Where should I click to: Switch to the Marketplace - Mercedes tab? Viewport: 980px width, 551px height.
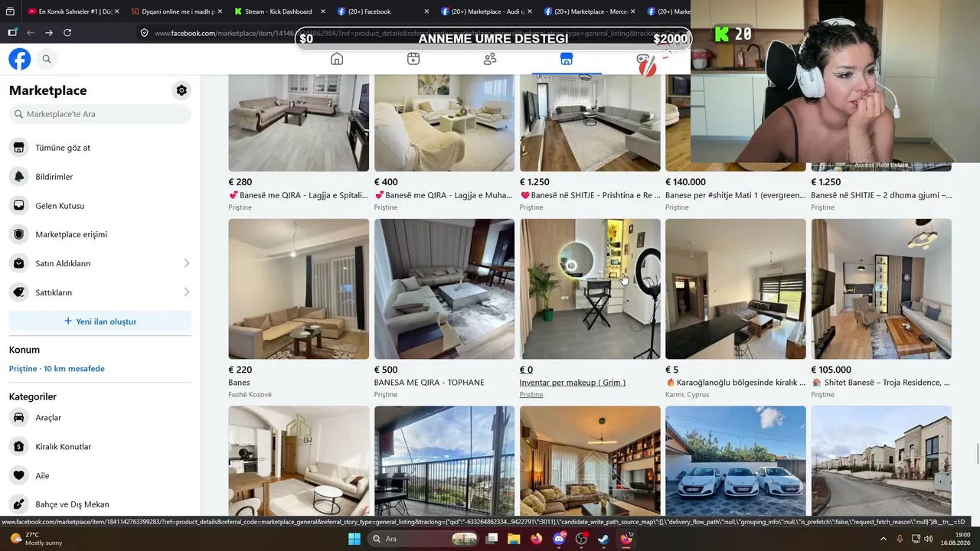(x=588, y=11)
